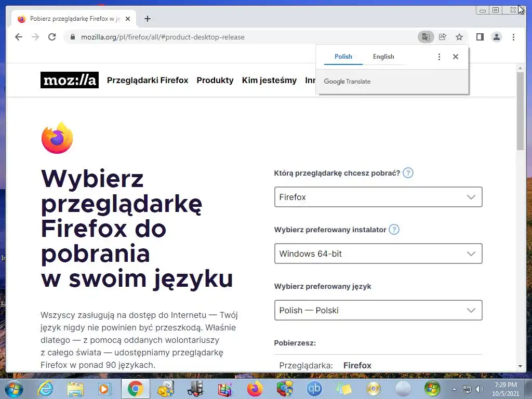Click the address bar URL

163,37
